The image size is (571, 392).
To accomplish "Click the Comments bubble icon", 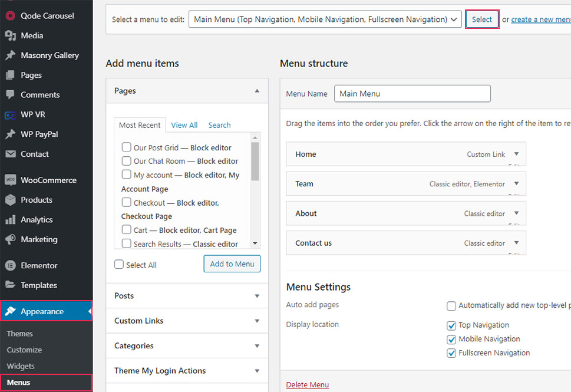I will point(11,95).
